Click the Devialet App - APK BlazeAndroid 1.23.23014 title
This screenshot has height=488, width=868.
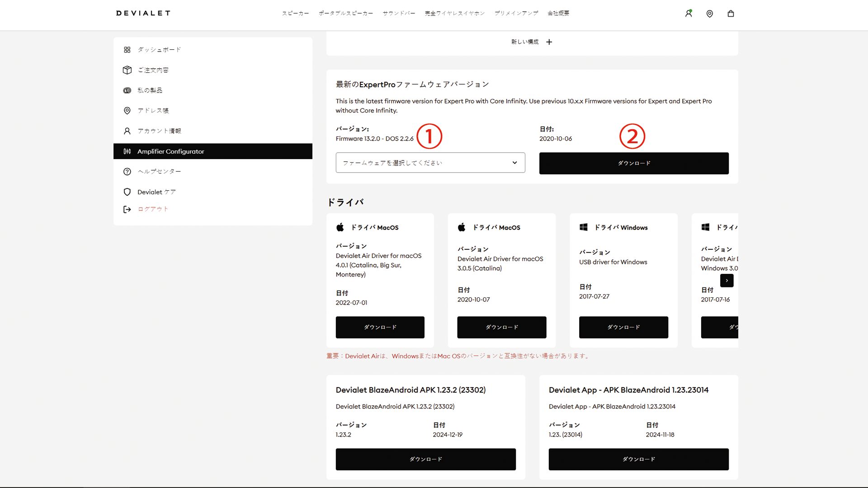pyautogui.click(x=628, y=390)
